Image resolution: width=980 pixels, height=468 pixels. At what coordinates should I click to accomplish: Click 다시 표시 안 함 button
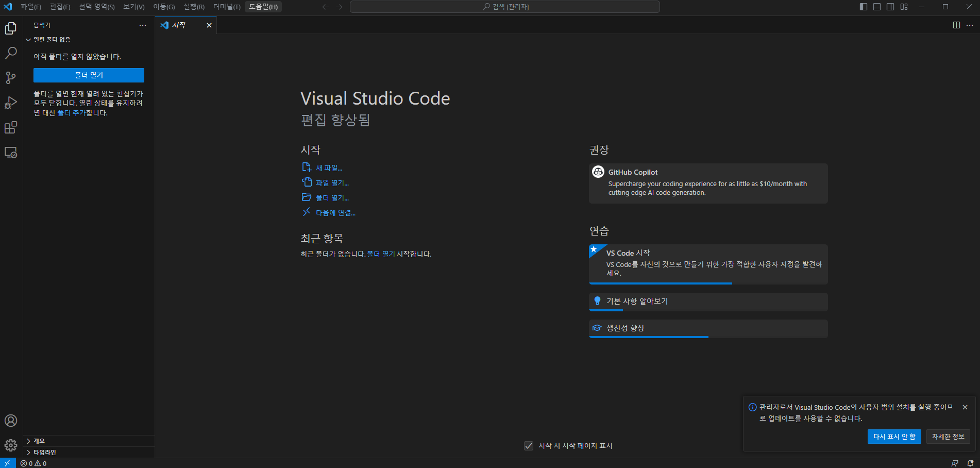tap(894, 437)
